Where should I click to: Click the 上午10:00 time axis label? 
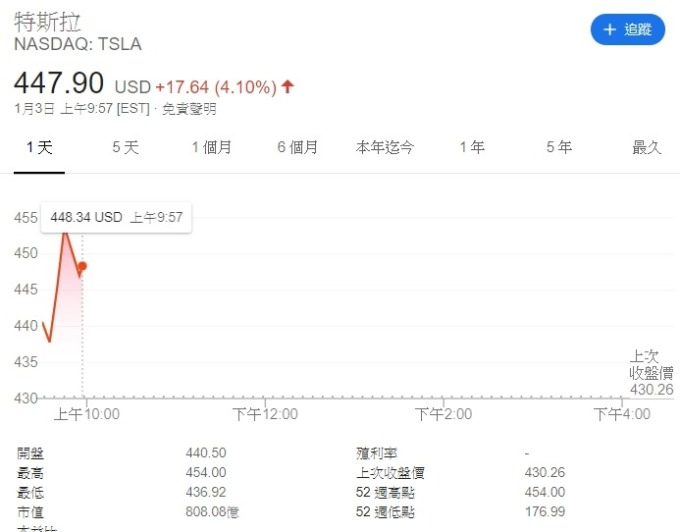point(87,414)
